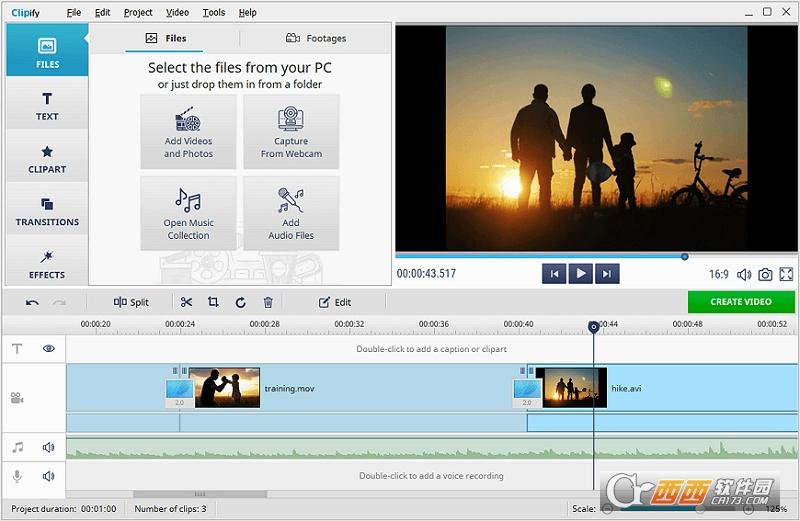Select the crop tool

tap(213, 302)
